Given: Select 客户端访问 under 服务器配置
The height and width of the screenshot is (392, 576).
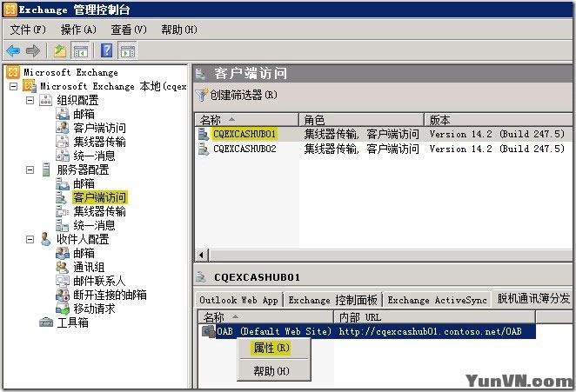Looking at the screenshot, I should pyautogui.click(x=99, y=197).
